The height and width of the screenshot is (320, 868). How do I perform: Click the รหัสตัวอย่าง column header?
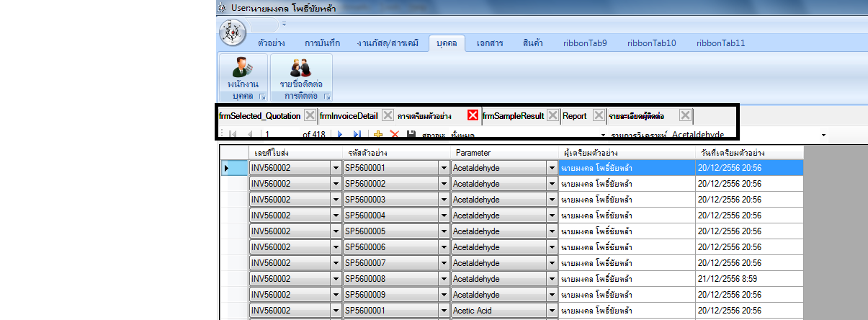(x=396, y=153)
